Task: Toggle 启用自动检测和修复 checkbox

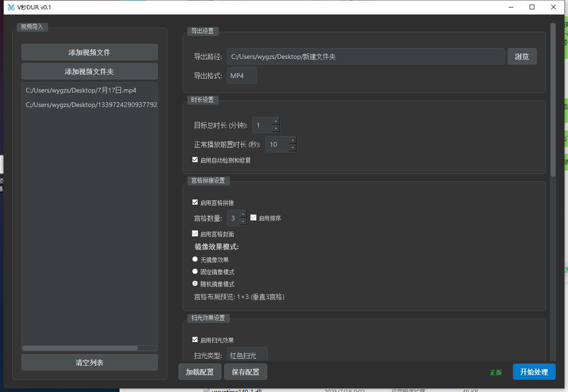Action: (x=195, y=160)
